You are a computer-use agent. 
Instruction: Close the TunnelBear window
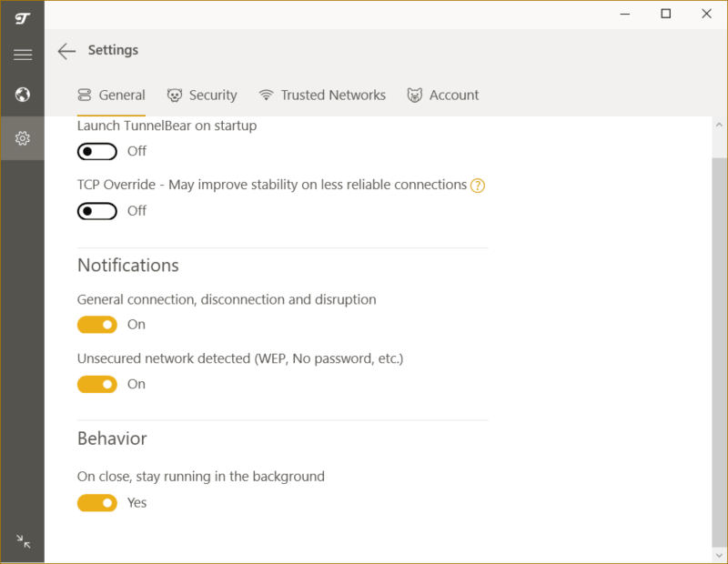707,14
